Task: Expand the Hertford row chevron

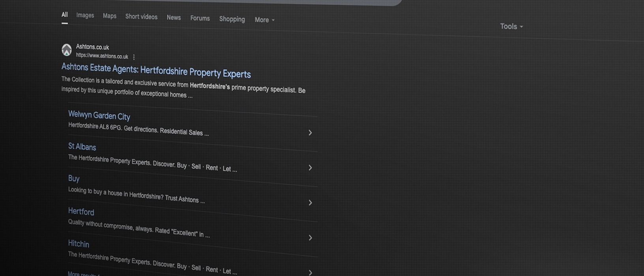Action: 310,238
